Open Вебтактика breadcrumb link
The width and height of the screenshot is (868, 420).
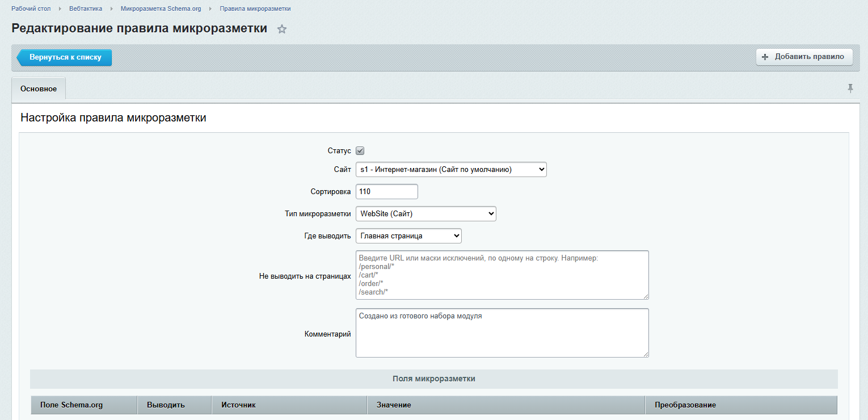tap(86, 9)
